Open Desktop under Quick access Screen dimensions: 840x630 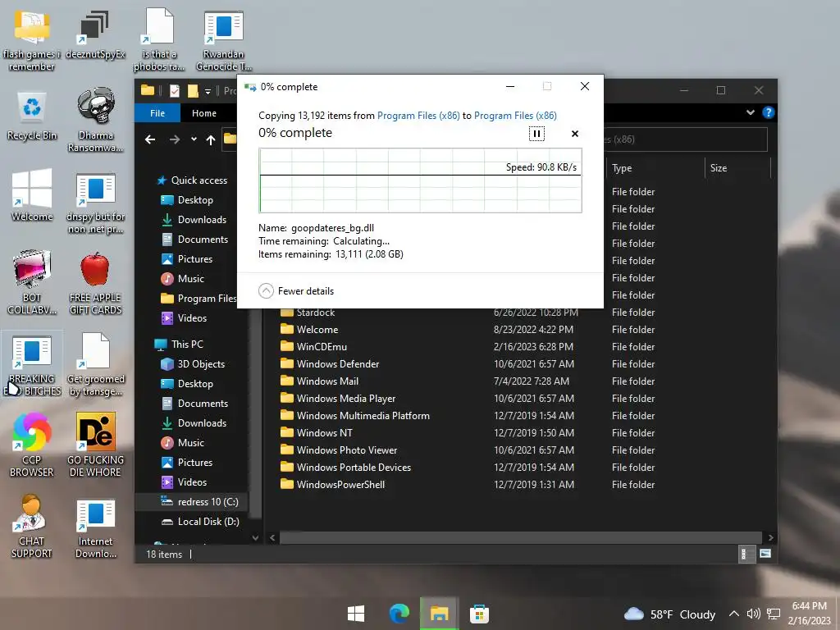pyautogui.click(x=187, y=200)
